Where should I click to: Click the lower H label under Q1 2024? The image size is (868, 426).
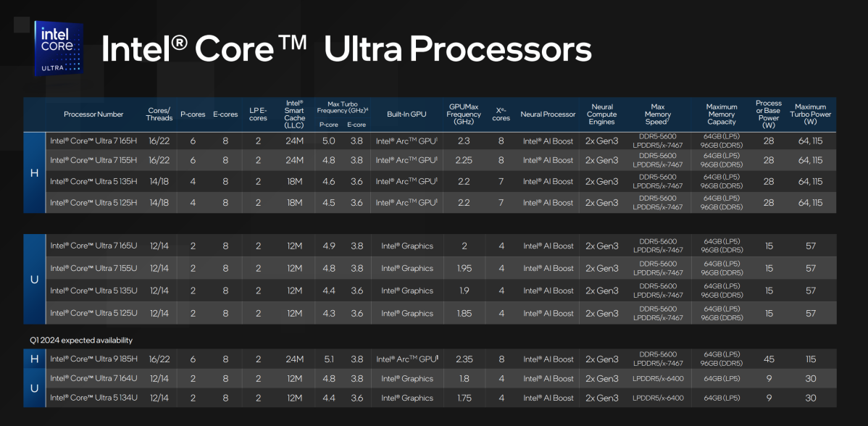pos(33,359)
